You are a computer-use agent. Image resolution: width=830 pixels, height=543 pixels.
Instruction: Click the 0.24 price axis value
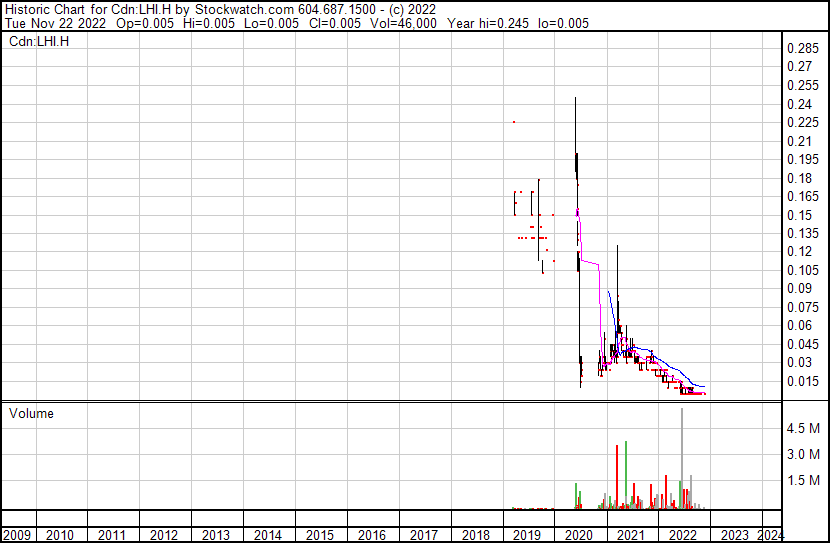(x=799, y=104)
